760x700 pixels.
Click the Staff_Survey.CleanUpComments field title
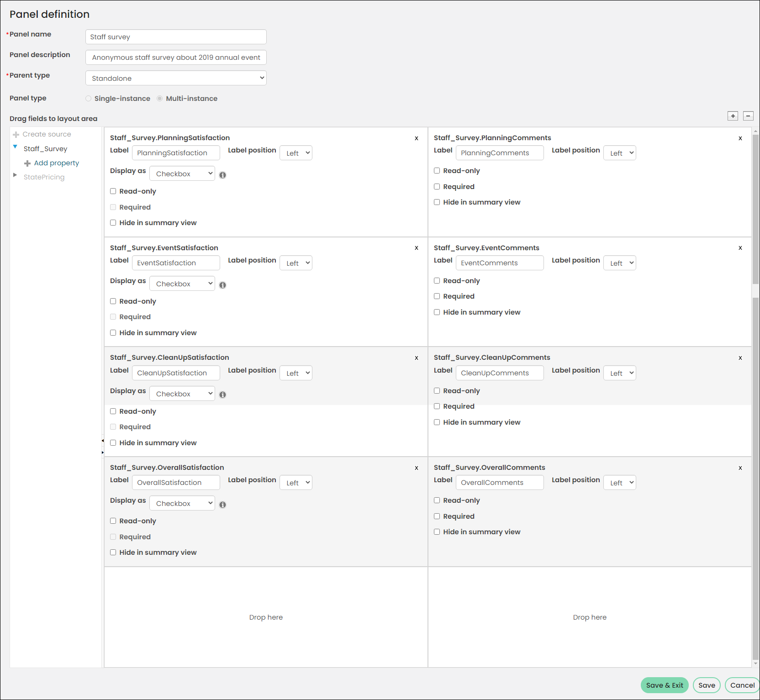pyautogui.click(x=492, y=358)
